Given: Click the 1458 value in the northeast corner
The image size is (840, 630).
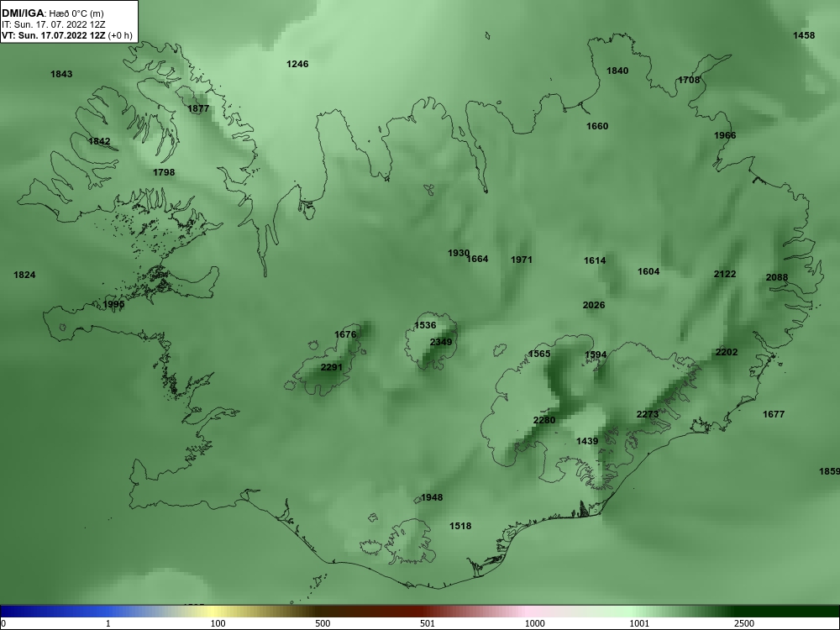Looking at the screenshot, I should 804,35.
